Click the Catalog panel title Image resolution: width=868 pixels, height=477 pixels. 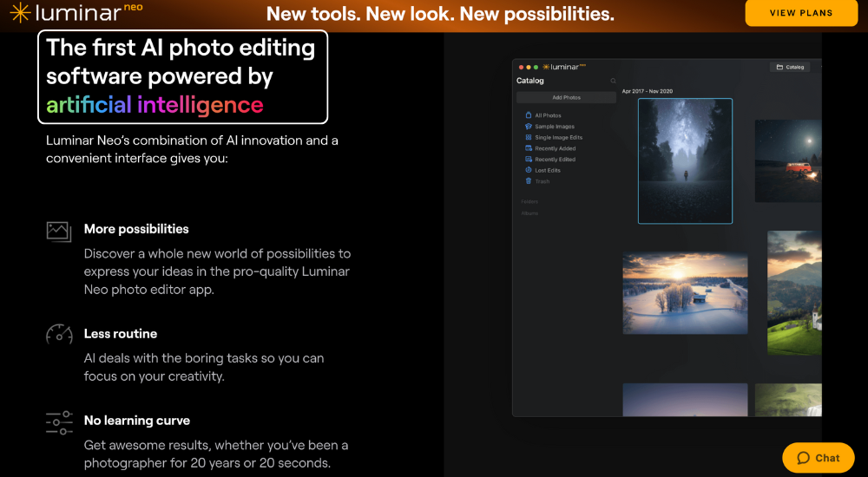point(529,81)
